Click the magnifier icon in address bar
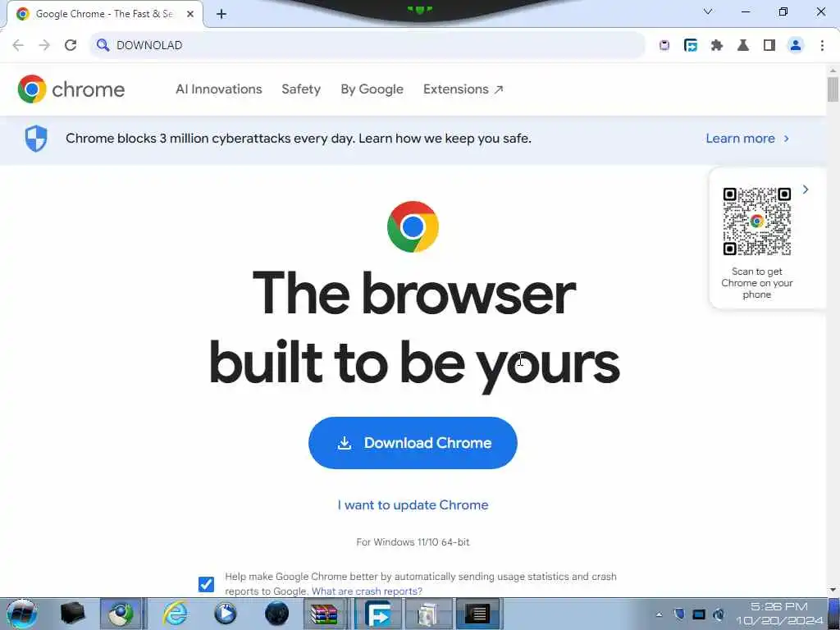The width and height of the screenshot is (840, 630). click(x=103, y=45)
